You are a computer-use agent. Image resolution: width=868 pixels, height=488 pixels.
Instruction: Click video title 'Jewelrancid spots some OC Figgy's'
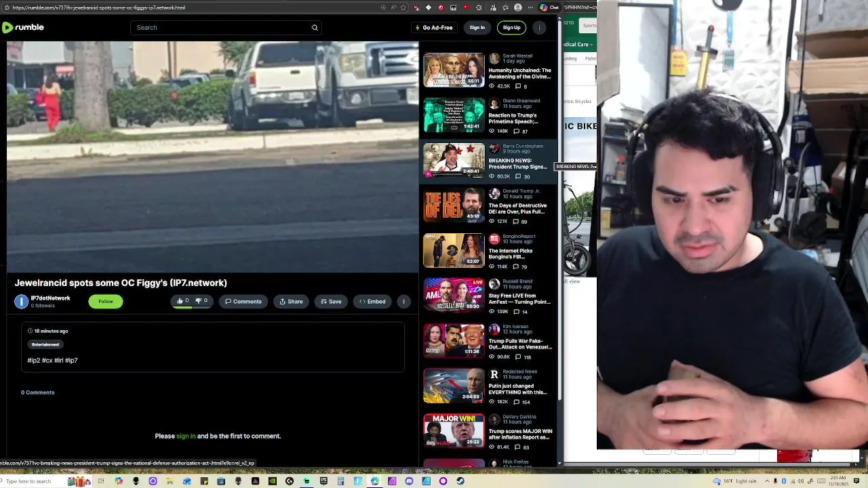(x=121, y=283)
